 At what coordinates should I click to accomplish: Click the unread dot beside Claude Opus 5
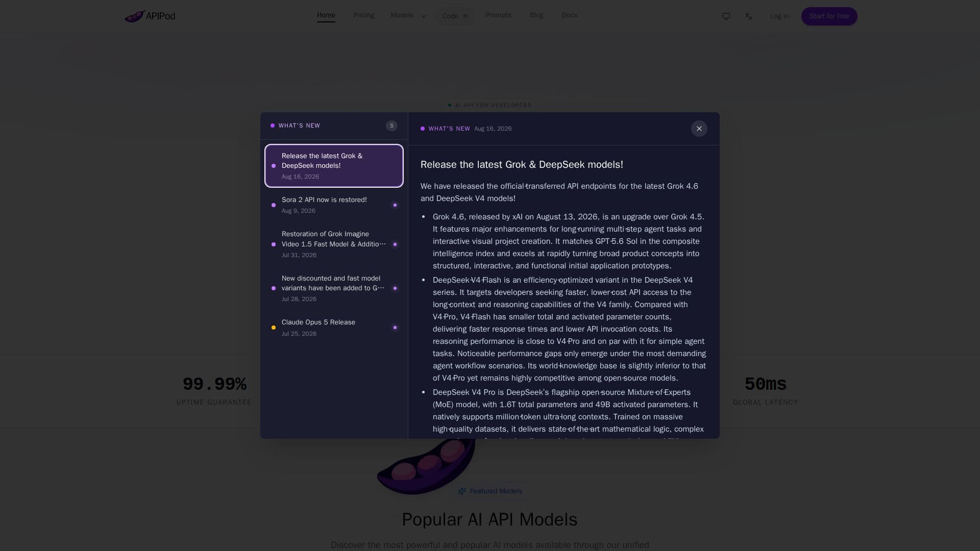(x=395, y=328)
